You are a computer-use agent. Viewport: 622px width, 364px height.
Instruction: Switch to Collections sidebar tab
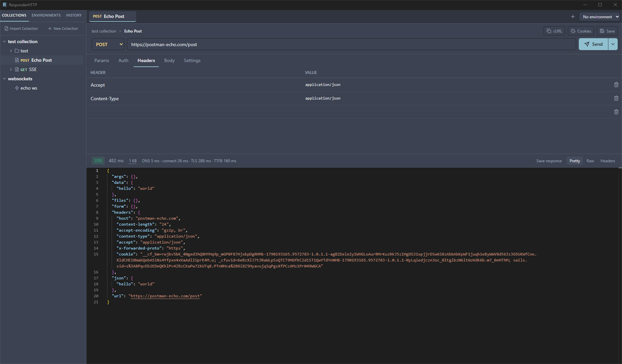[x=14, y=15]
